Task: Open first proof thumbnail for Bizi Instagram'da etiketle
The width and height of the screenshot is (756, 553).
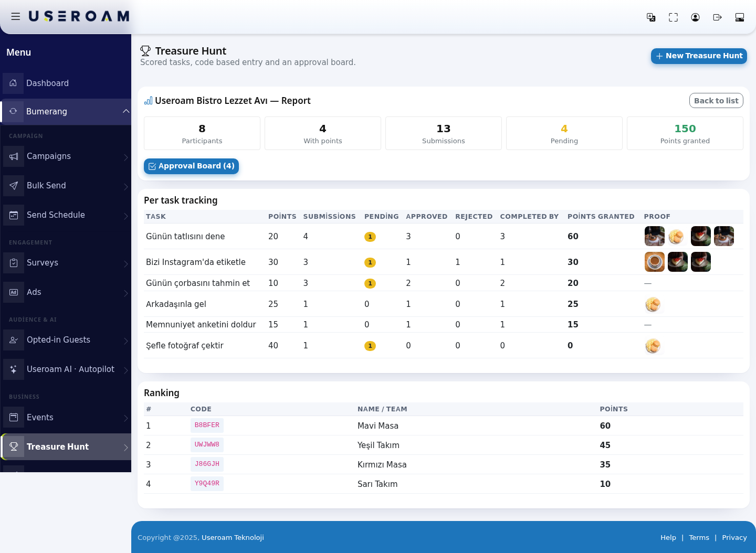Action: pos(655,262)
